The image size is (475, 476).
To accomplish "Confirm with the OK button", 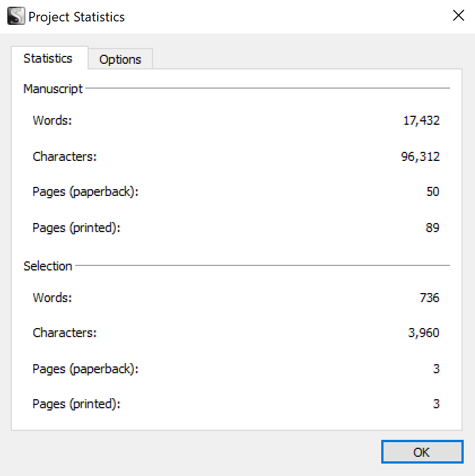I will pos(422,452).
